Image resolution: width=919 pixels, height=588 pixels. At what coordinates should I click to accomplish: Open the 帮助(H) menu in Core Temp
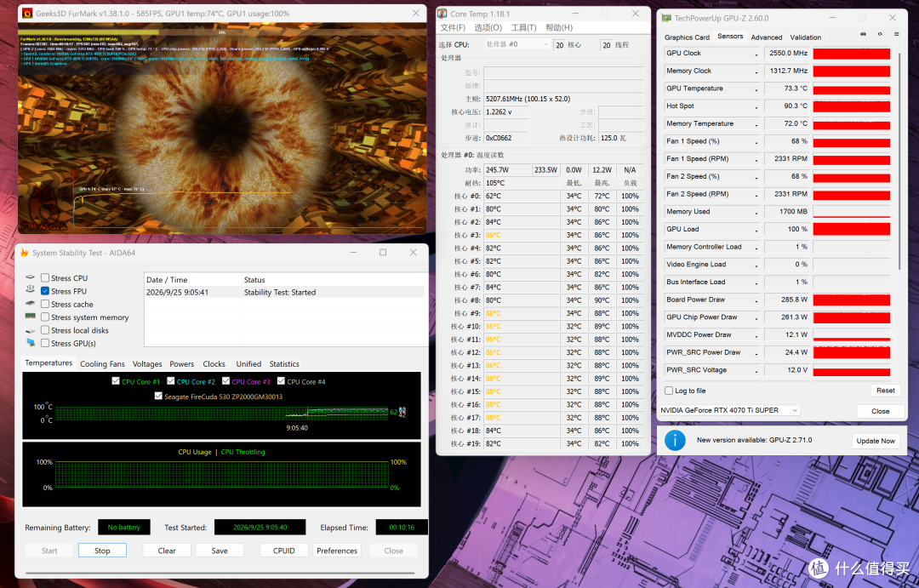coord(559,27)
